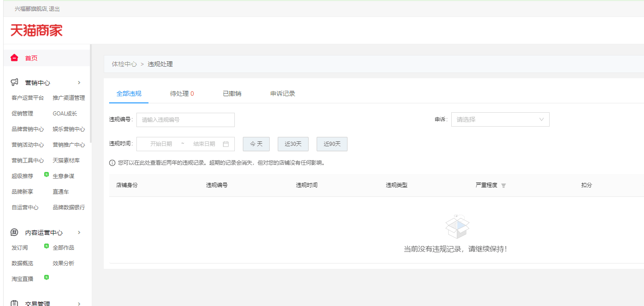Open 品牌新享 in the sidebar

(x=22, y=192)
